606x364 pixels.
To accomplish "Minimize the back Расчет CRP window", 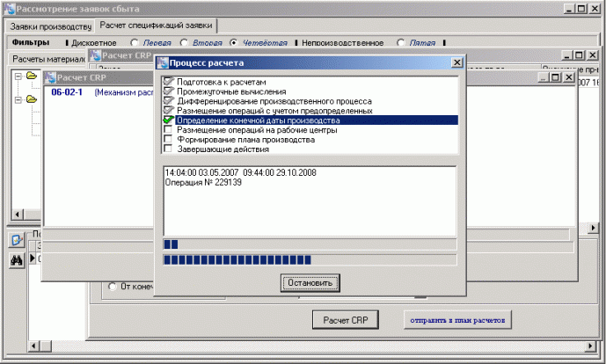I will coord(566,55).
